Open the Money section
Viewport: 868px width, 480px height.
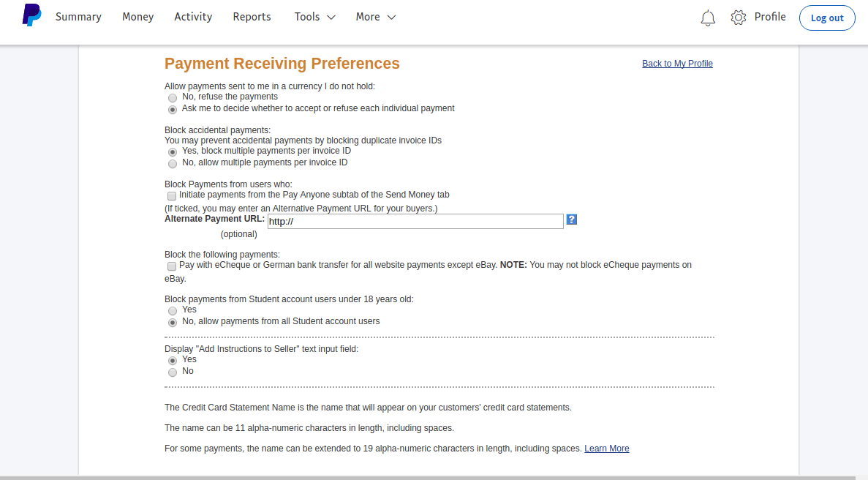(x=137, y=16)
